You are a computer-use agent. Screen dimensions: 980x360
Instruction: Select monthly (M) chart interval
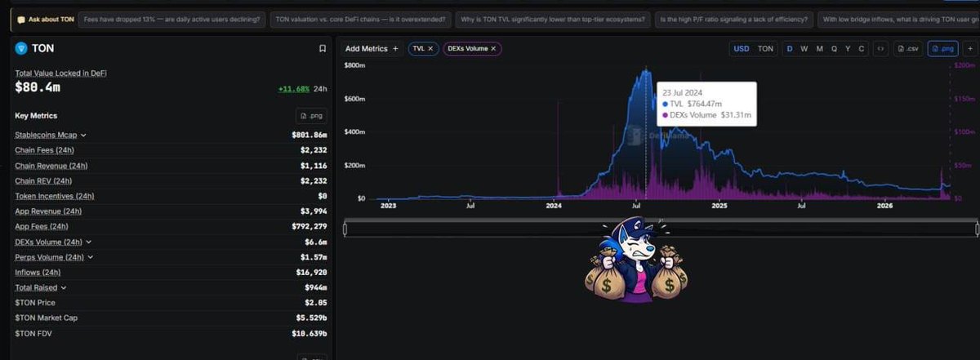coord(819,49)
